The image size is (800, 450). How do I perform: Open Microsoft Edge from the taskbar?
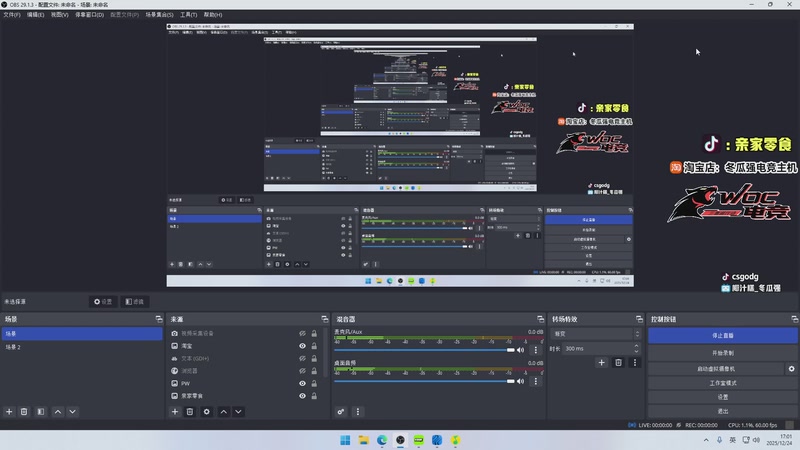pos(382,440)
